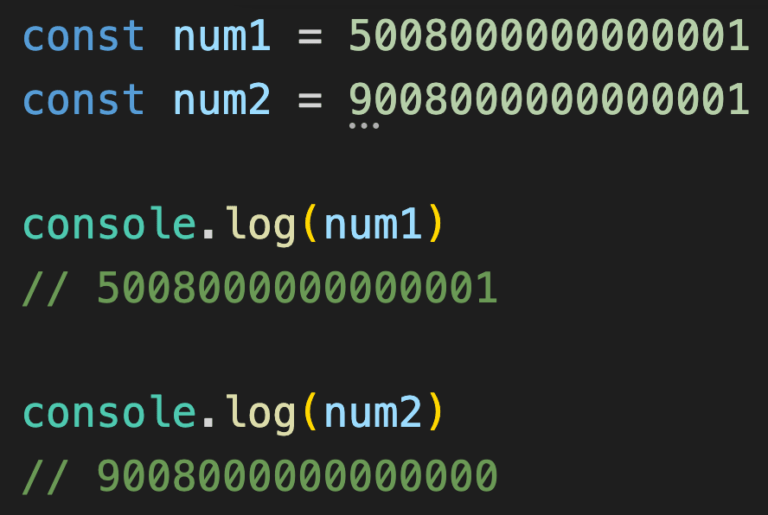Click console in the second console.log call
The height and width of the screenshot is (515, 768).
(109, 413)
